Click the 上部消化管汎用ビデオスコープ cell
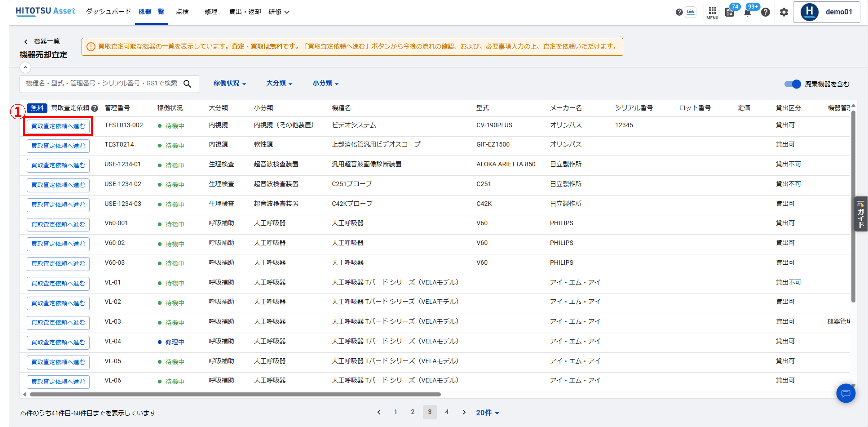The height and width of the screenshot is (427, 868). coord(376,144)
